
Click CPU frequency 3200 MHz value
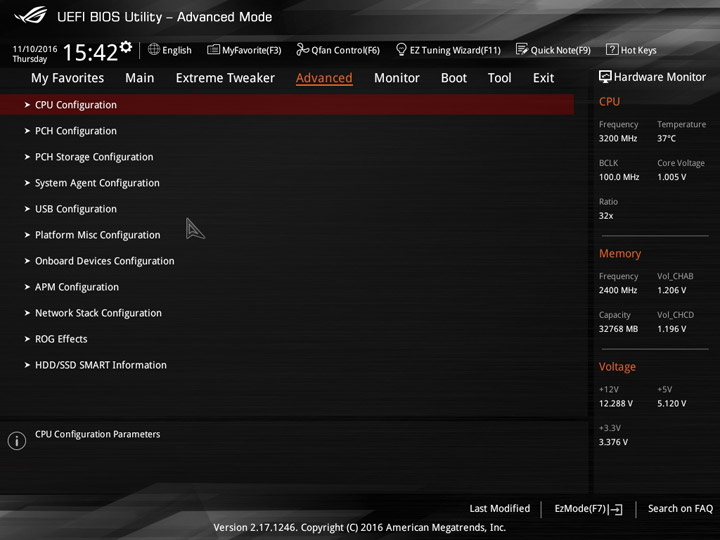(x=618, y=138)
